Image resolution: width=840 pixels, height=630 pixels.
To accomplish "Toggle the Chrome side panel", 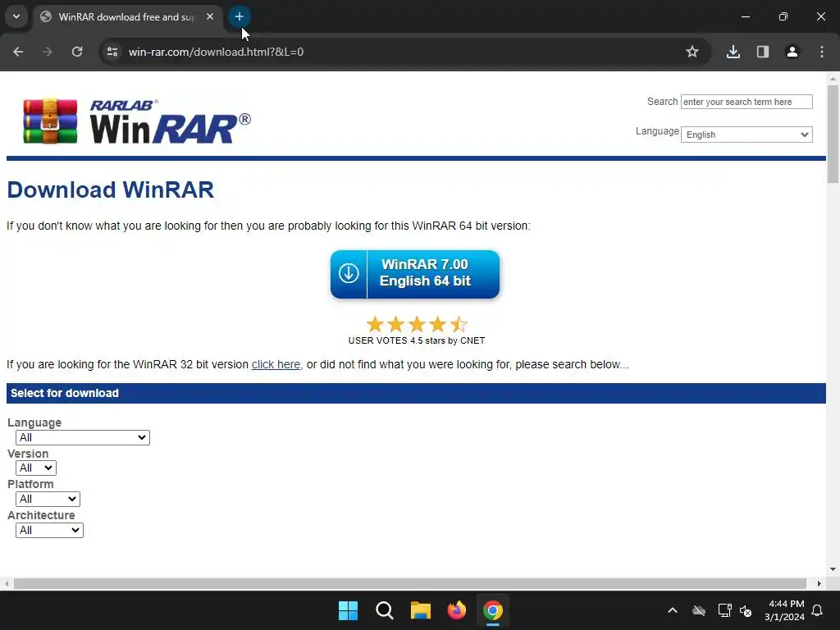I will (762, 52).
